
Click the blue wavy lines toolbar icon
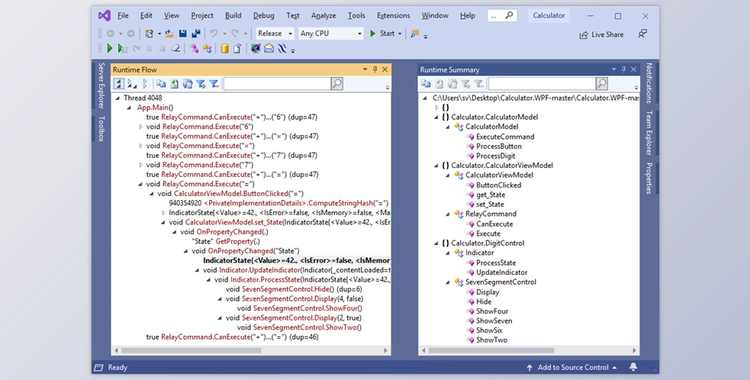pos(282,48)
